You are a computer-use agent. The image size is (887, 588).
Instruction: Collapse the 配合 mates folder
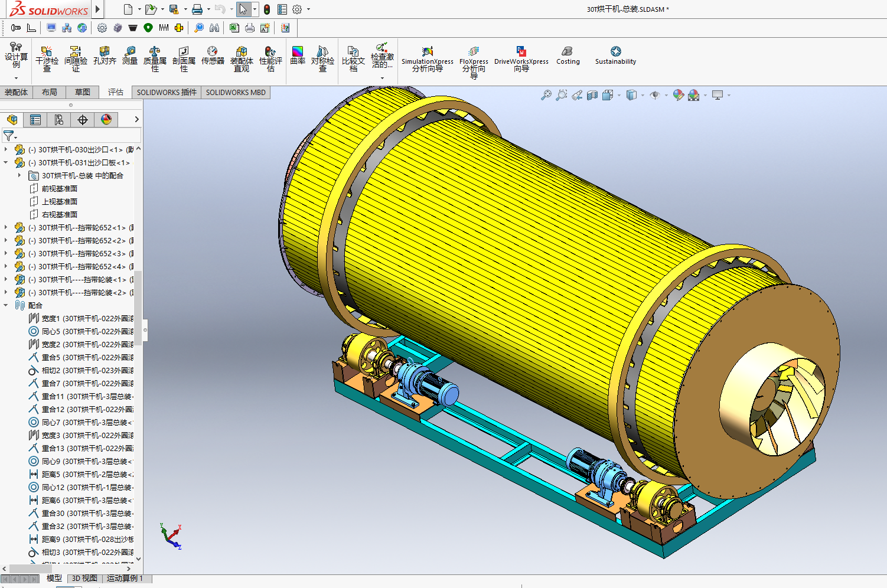[x=6, y=305]
